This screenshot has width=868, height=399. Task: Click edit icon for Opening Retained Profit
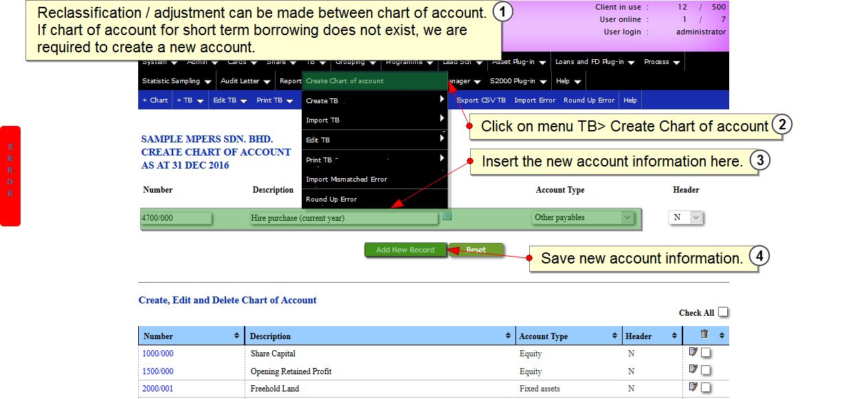pyautogui.click(x=693, y=369)
